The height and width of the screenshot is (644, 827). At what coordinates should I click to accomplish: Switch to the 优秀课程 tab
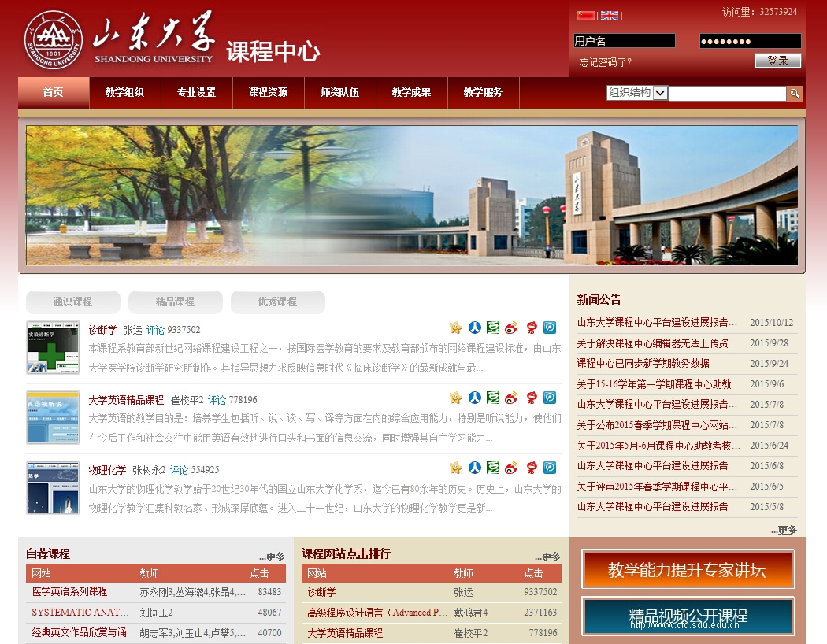277,302
